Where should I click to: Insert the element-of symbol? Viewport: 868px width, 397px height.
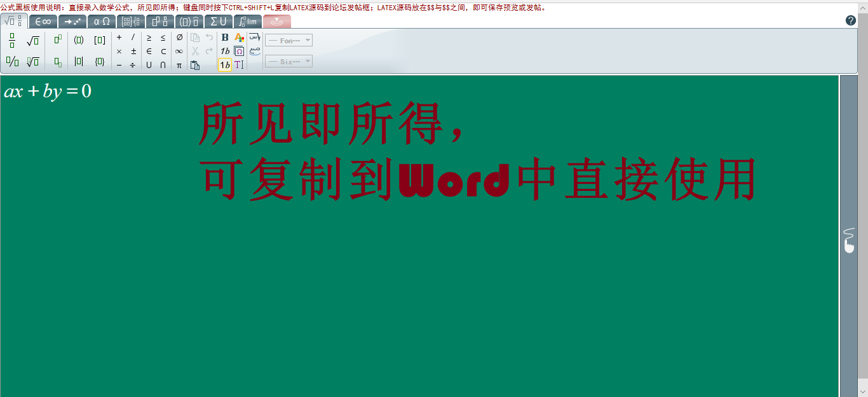(x=149, y=51)
